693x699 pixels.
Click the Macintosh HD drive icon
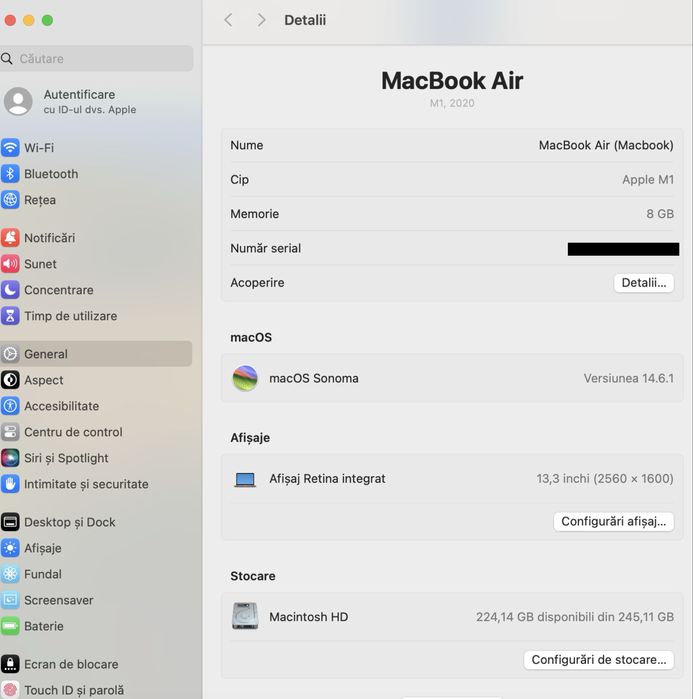point(245,616)
